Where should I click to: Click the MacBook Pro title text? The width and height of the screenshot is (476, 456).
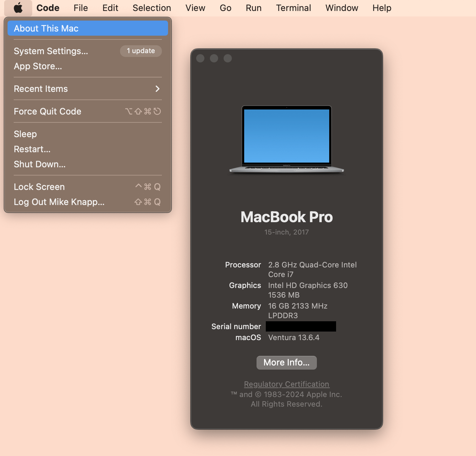(287, 217)
